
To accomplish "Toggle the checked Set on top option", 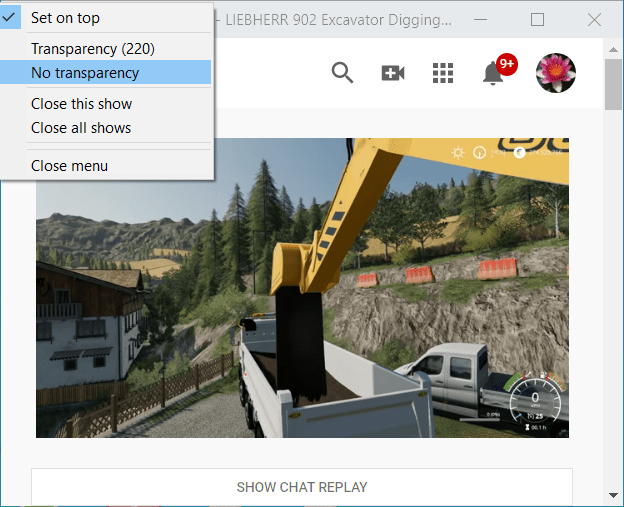I will [x=105, y=18].
